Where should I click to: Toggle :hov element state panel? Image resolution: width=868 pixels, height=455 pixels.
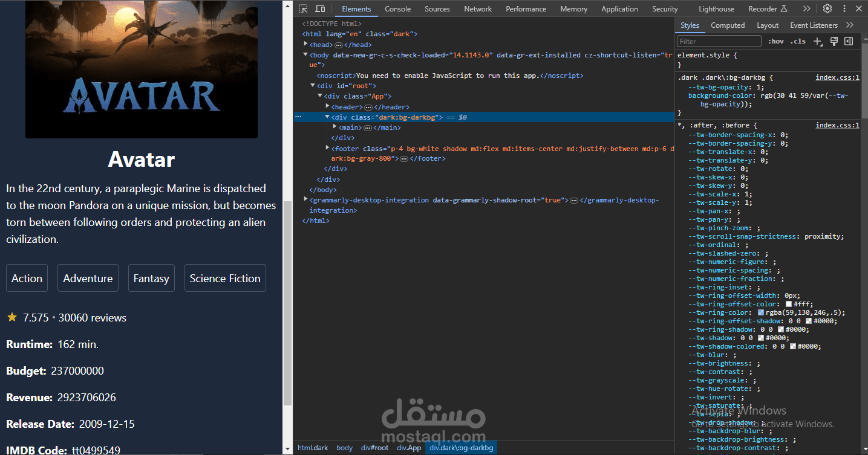click(776, 41)
